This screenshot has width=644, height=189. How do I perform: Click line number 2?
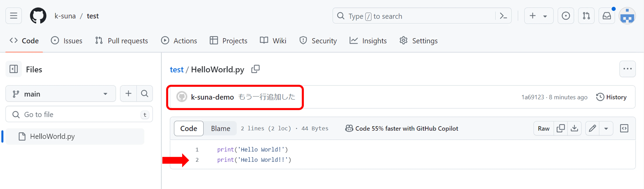(x=197, y=160)
